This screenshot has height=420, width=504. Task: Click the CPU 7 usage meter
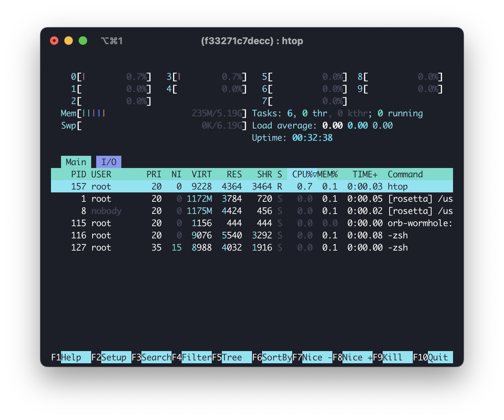tap(304, 101)
